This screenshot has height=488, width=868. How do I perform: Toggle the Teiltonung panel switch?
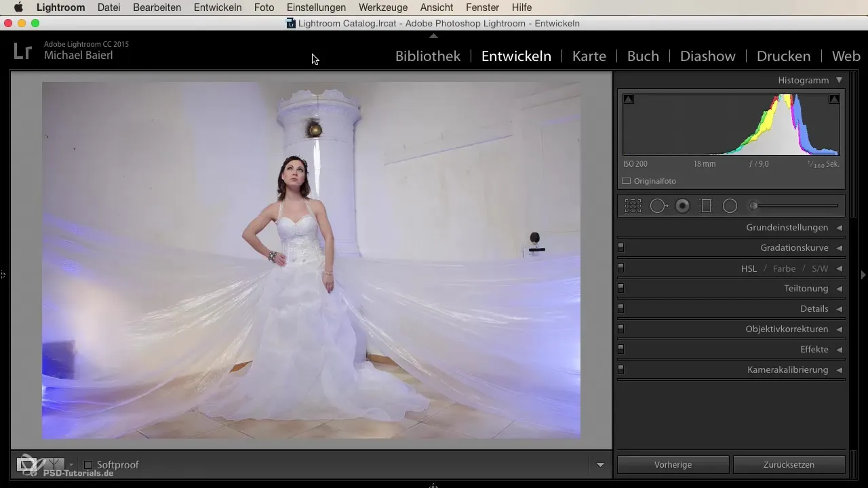[620, 288]
